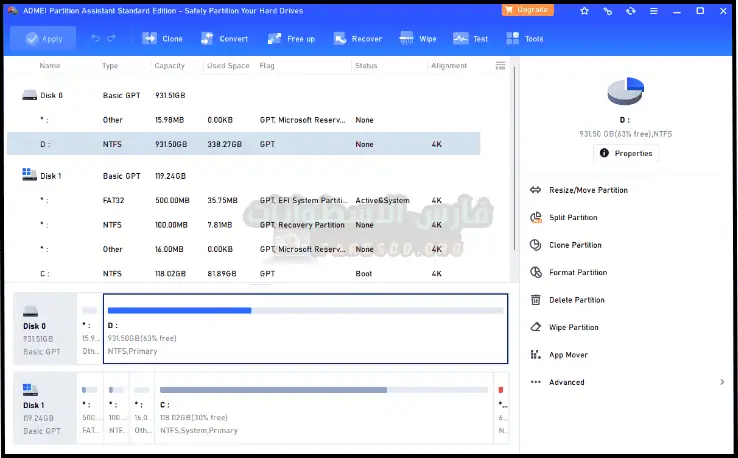Launch the Recover tool
The image size is (738, 458).
tap(357, 39)
